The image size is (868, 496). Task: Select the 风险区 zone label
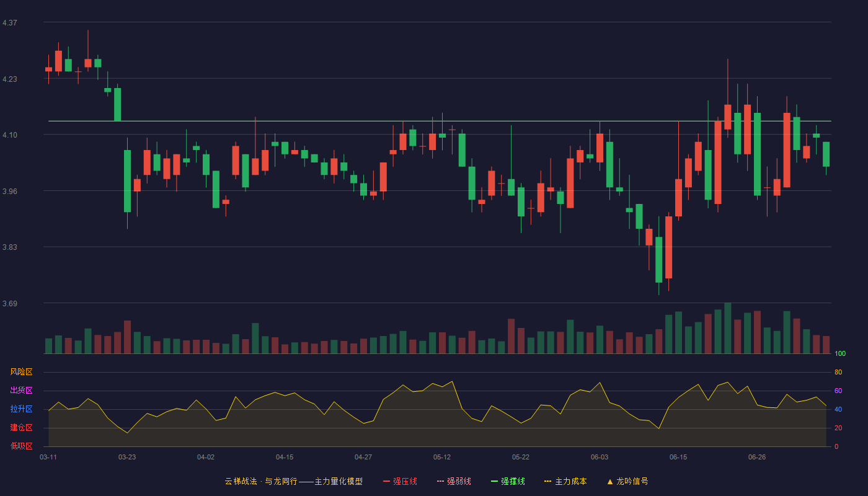click(x=21, y=372)
